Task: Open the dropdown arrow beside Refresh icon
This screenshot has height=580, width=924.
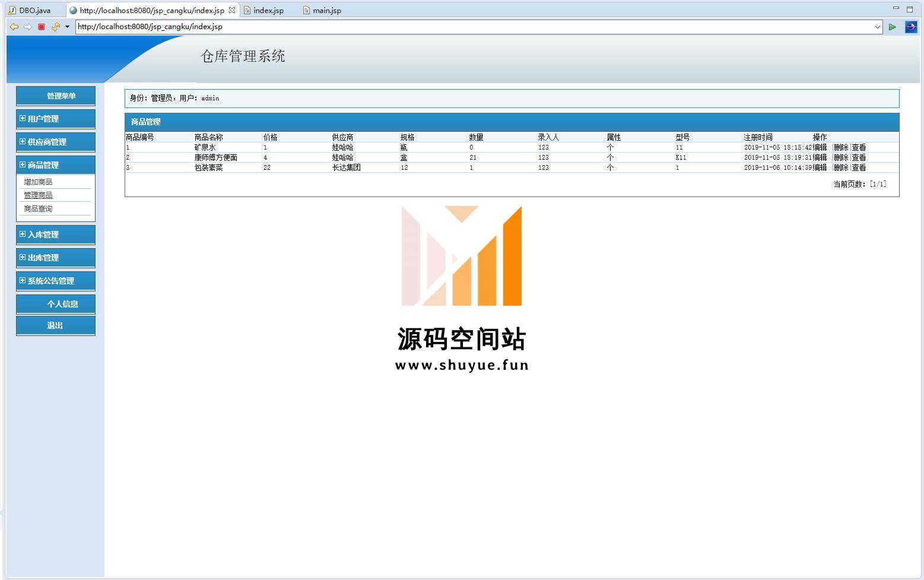Action: pyautogui.click(x=67, y=27)
